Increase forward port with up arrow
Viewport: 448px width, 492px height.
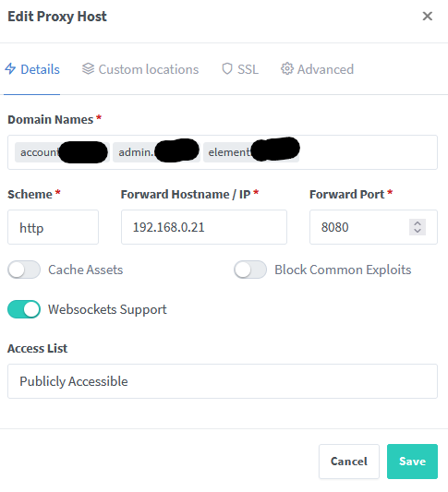point(418,223)
